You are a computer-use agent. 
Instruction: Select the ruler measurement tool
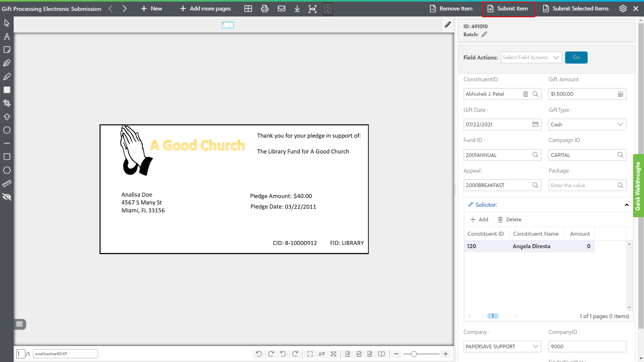pos(7,184)
